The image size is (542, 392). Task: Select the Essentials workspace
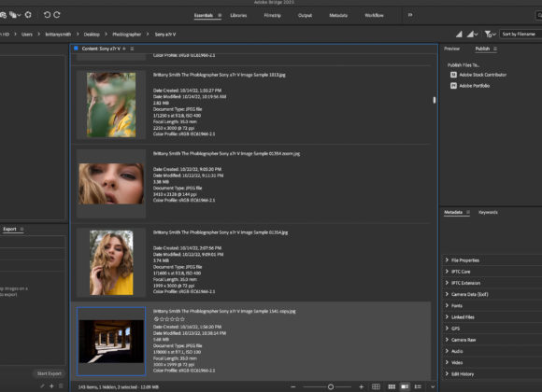click(x=204, y=15)
